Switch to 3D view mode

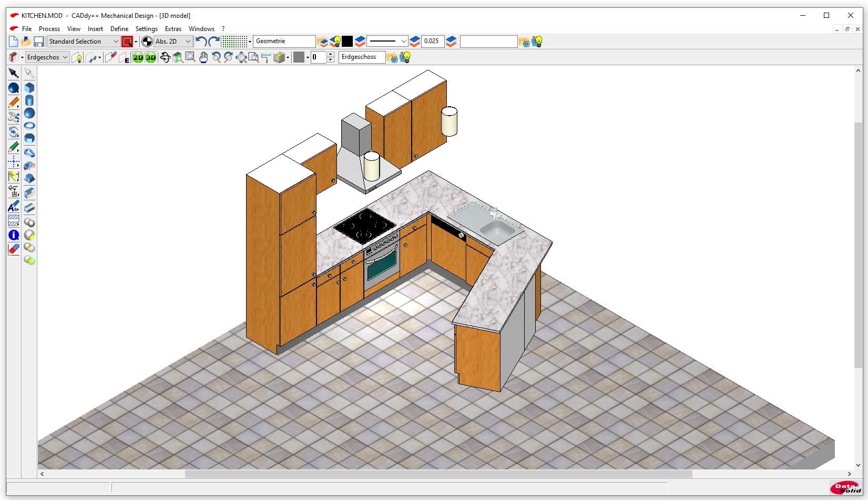pyautogui.click(x=151, y=57)
